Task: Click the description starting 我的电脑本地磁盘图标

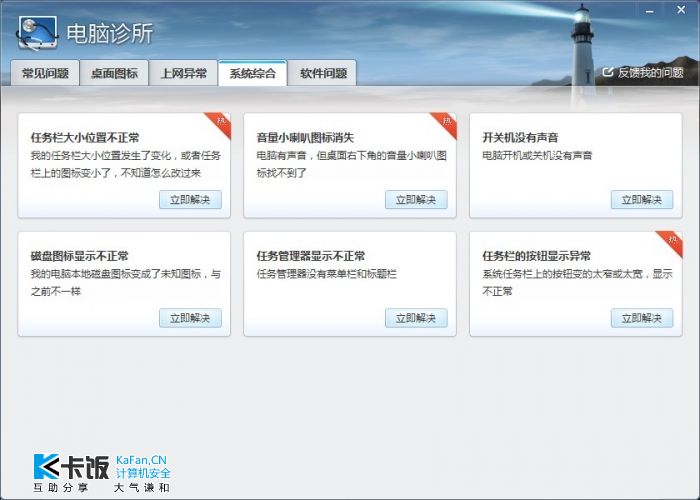Action: click(x=126, y=282)
